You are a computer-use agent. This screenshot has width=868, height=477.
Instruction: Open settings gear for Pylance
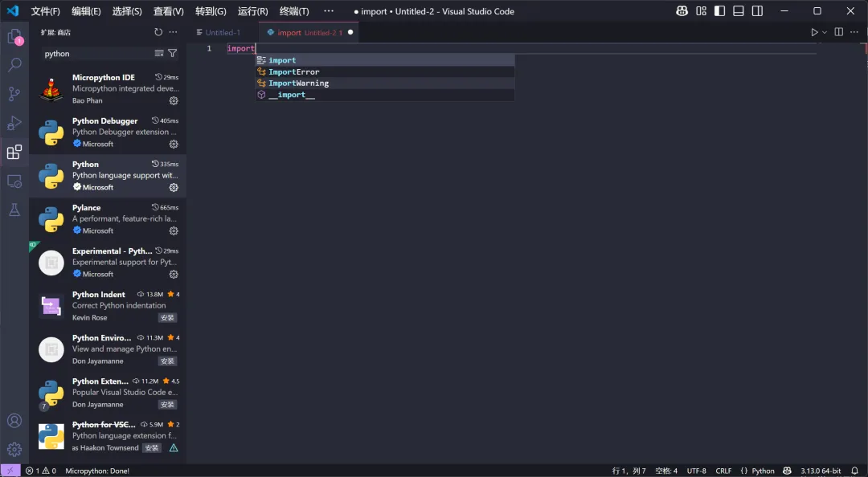tap(174, 230)
